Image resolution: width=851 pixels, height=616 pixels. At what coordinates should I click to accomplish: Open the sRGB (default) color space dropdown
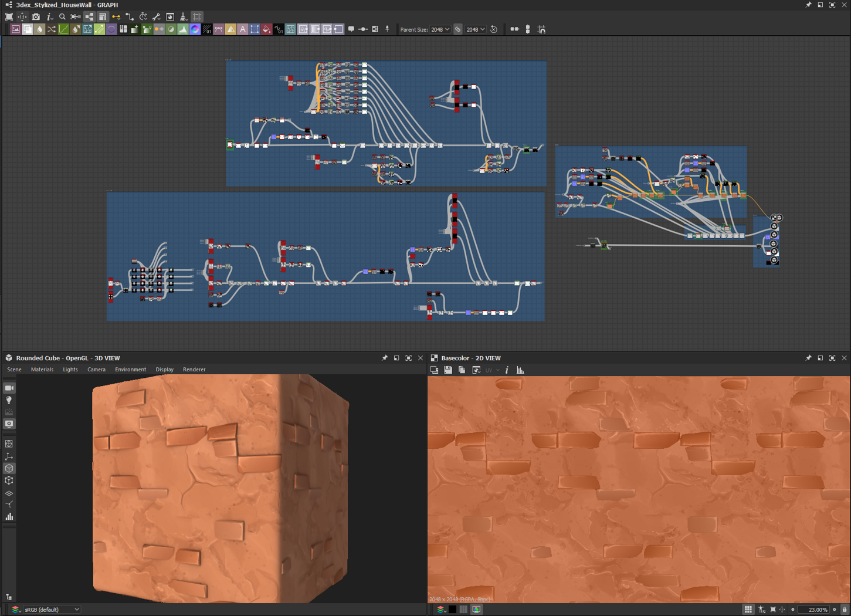click(x=52, y=610)
